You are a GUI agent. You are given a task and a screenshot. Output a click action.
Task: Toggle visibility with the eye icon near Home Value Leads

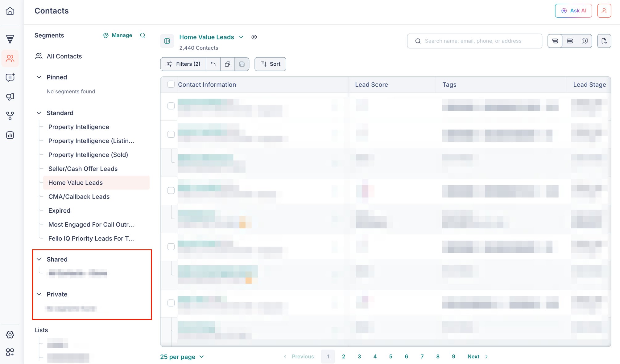pos(254,37)
